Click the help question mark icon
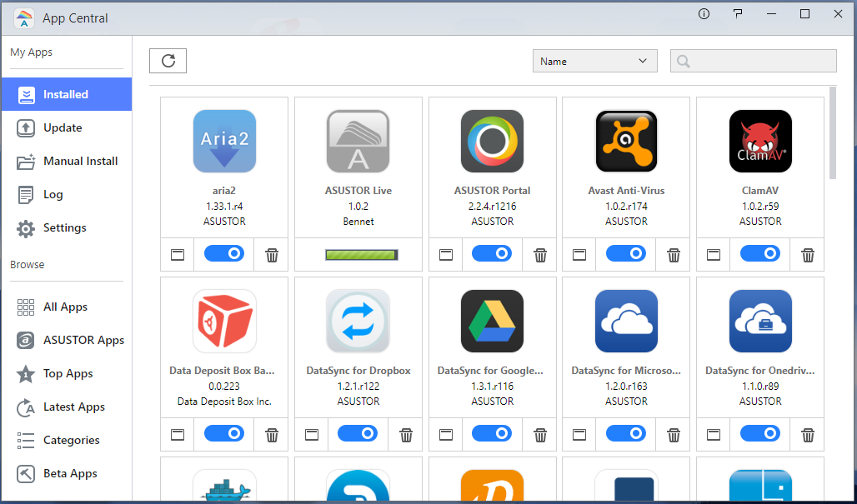Viewport: 857px width, 504px height. click(x=738, y=14)
